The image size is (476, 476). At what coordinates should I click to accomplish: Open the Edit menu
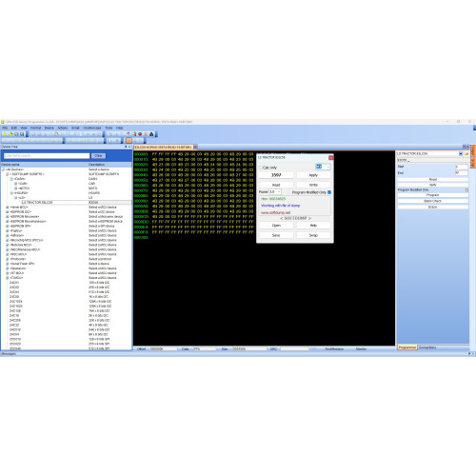(x=14, y=128)
